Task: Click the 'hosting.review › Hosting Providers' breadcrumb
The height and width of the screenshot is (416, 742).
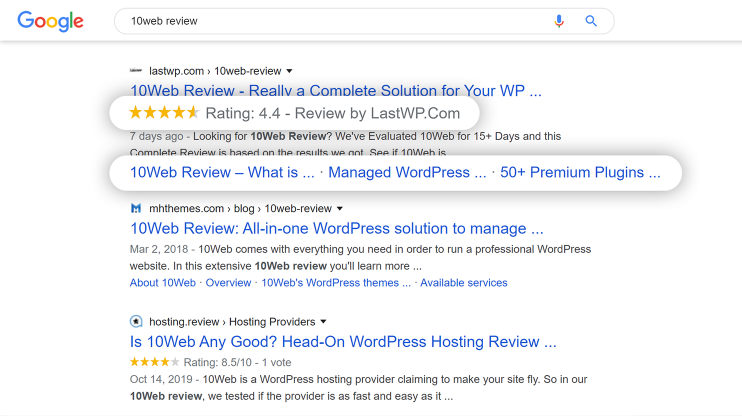Action: point(232,322)
